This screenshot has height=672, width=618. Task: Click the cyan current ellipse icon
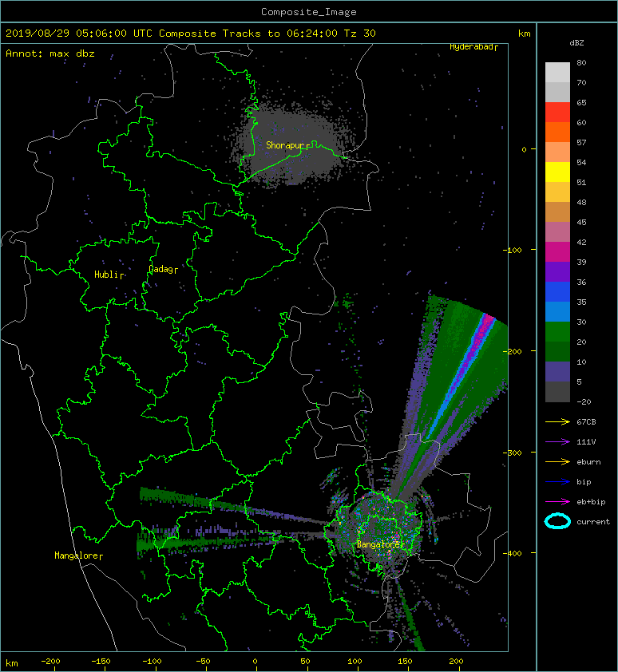(x=557, y=522)
